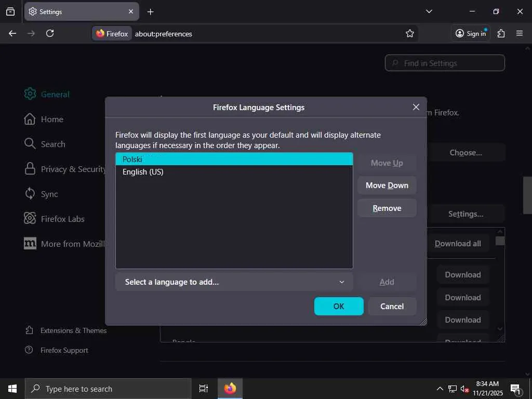Open the list all tabs chevron

(x=429, y=11)
